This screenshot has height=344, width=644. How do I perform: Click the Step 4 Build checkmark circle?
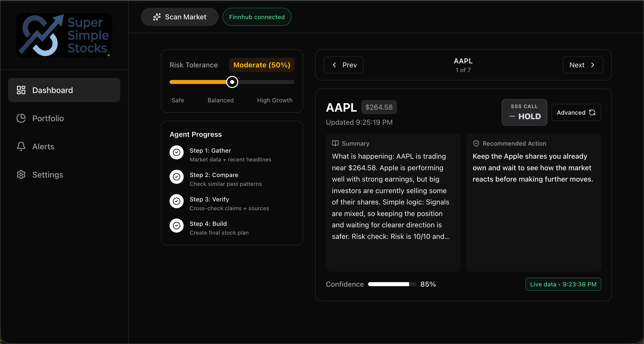177,226
